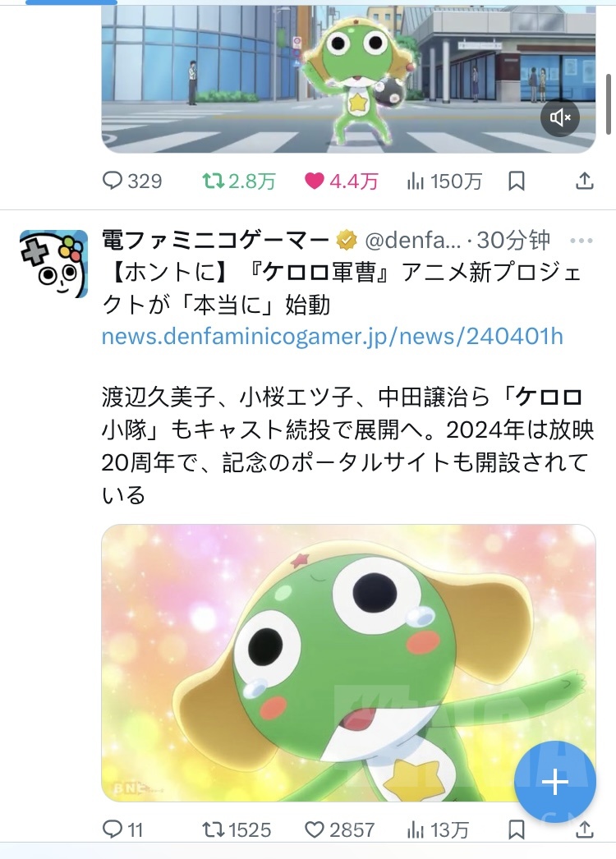Like the post with 2857 likes

339,829
